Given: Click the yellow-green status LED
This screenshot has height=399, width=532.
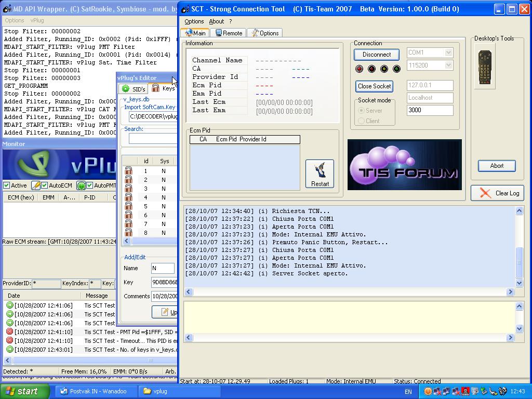Looking at the screenshot, I should (x=384, y=69).
